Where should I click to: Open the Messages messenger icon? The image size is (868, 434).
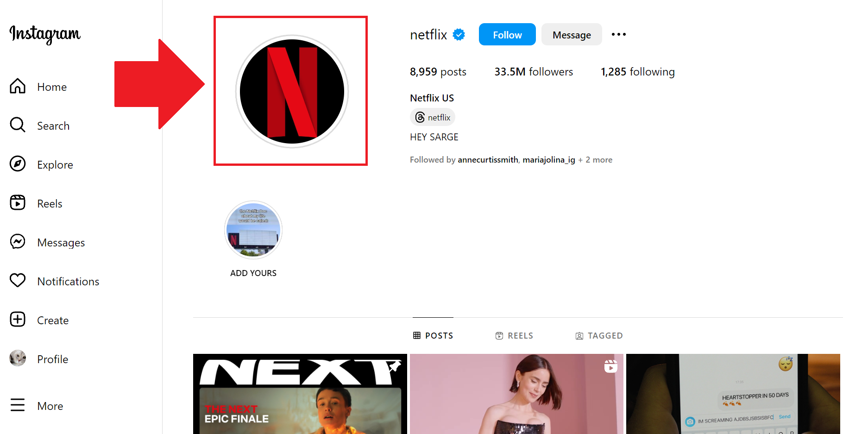[x=18, y=242]
